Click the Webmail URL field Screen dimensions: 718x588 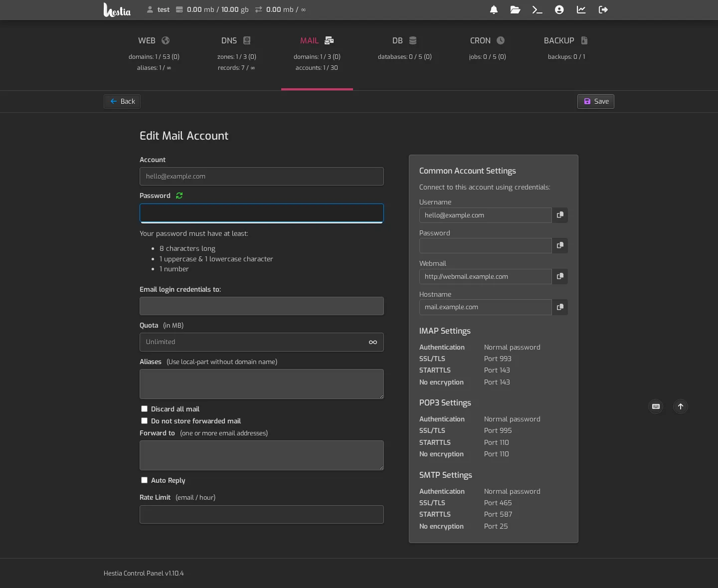[486, 276]
